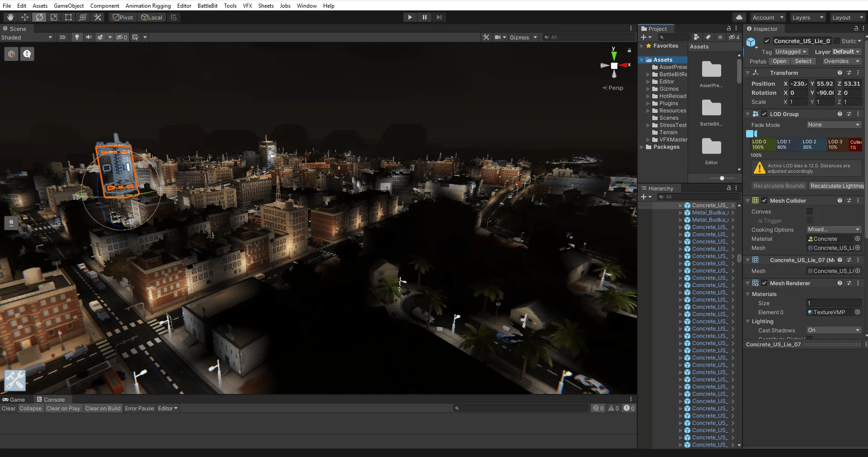Image resolution: width=868 pixels, height=457 pixels.
Task: Enable the Convex checkbox
Action: click(x=809, y=211)
